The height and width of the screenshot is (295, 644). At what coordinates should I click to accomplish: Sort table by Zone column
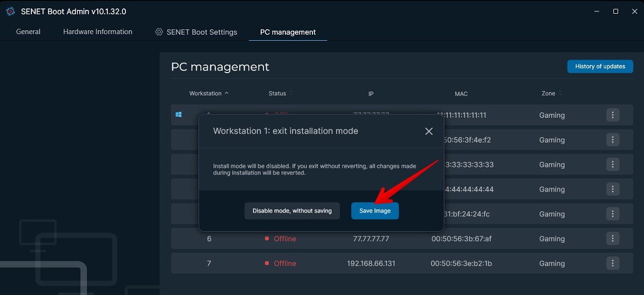point(560,94)
